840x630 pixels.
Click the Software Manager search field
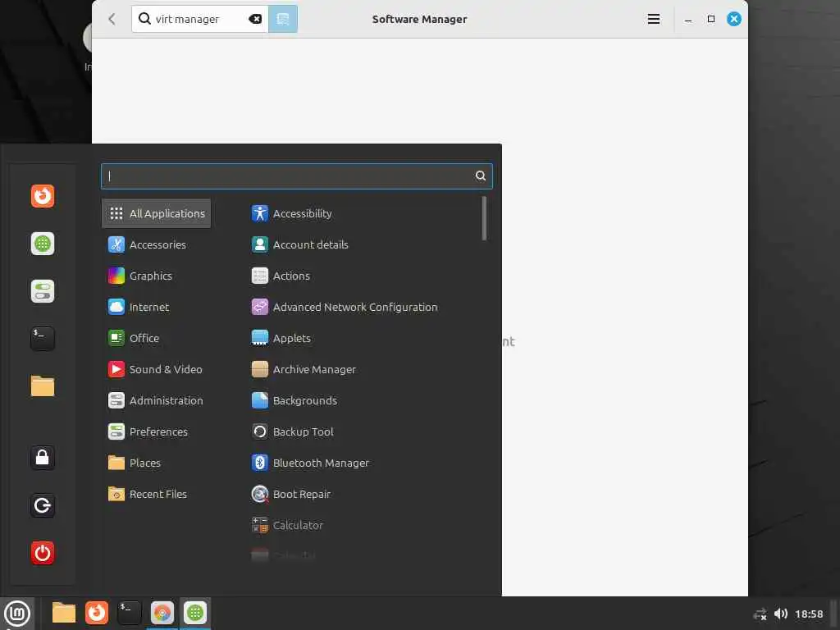(x=200, y=19)
